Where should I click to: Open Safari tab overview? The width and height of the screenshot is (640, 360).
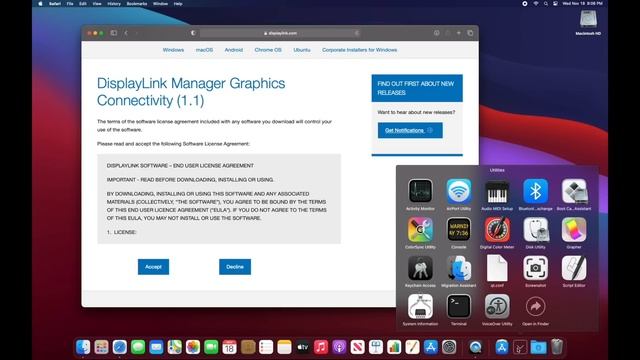point(470,33)
